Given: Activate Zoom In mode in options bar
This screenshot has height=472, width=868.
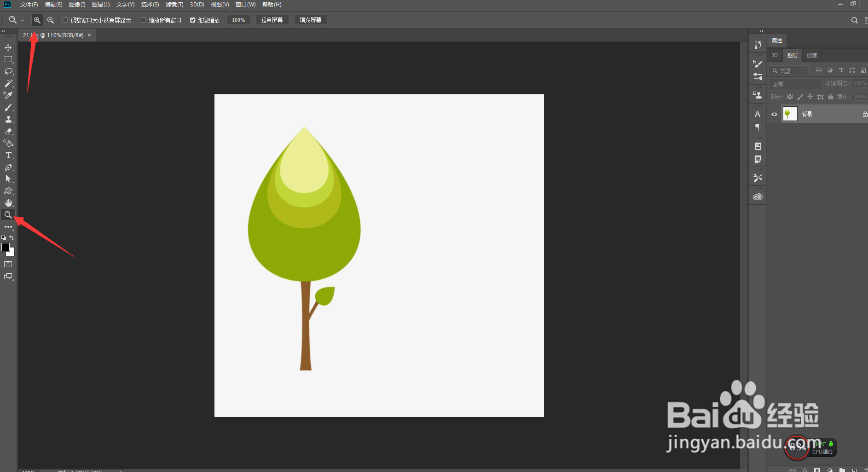Looking at the screenshot, I should point(37,20).
